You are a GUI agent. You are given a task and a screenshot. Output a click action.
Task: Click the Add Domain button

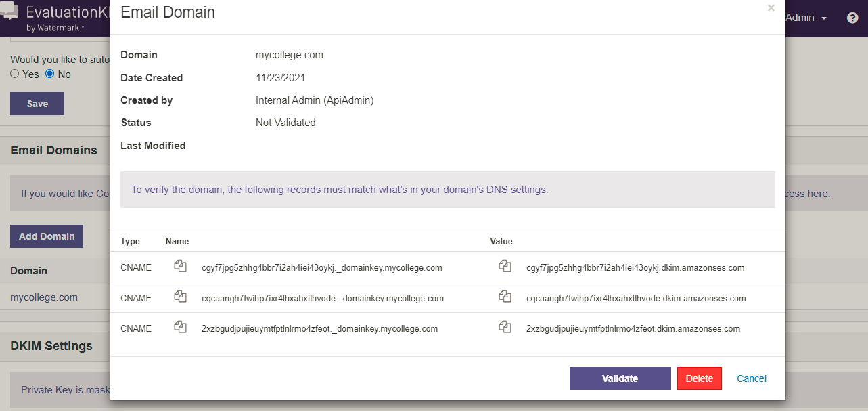click(47, 236)
